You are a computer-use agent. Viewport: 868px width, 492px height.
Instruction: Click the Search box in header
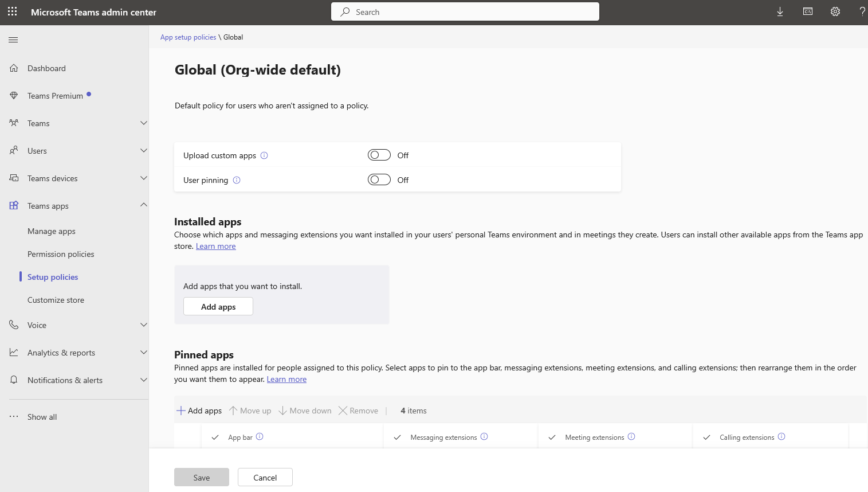465,12
